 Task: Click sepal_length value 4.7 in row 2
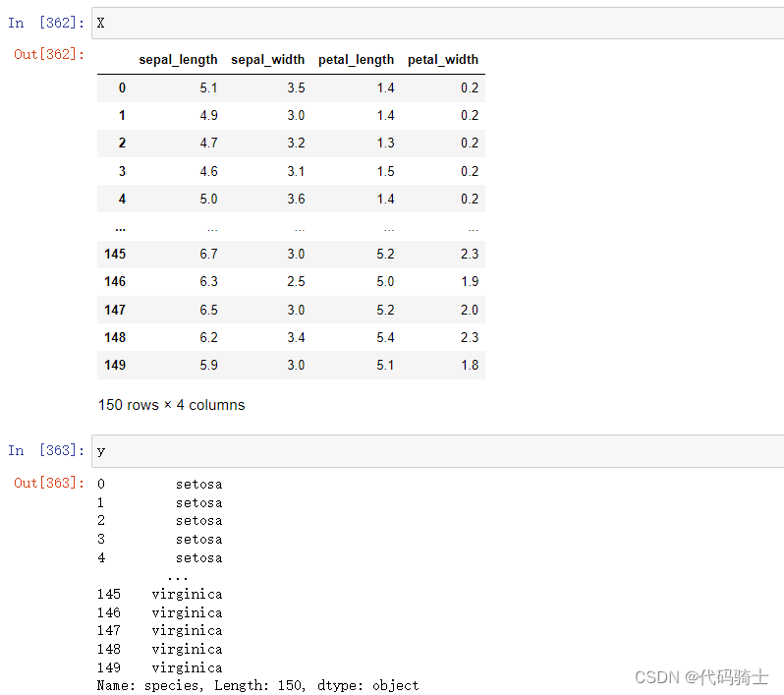tap(208, 144)
